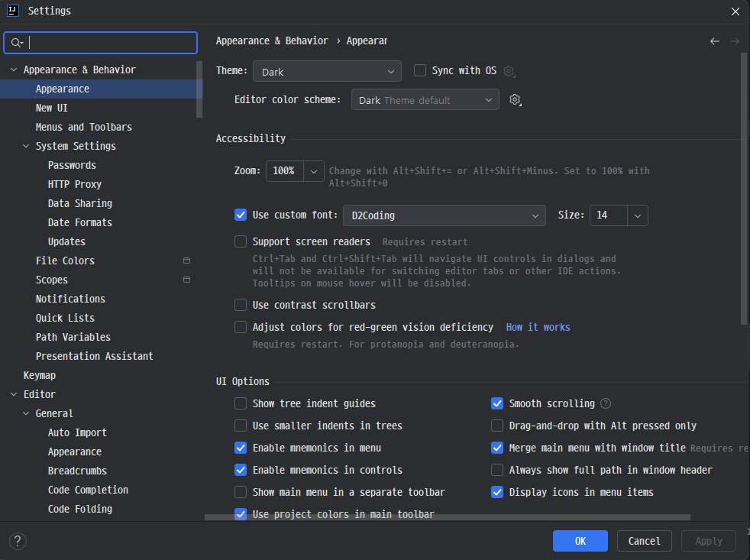Image resolution: width=750 pixels, height=560 pixels.
Task: Focus the settings search field
Action: [101, 43]
